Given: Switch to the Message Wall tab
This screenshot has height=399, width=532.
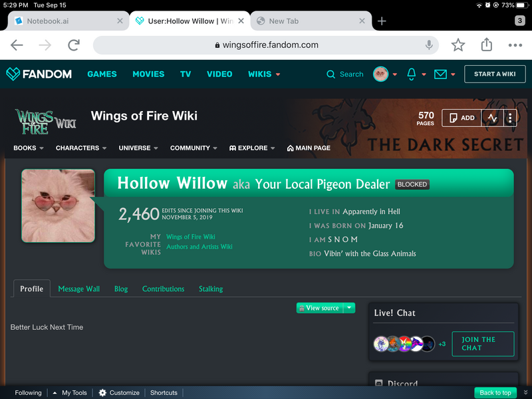Looking at the screenshot, I should (78, 289).
